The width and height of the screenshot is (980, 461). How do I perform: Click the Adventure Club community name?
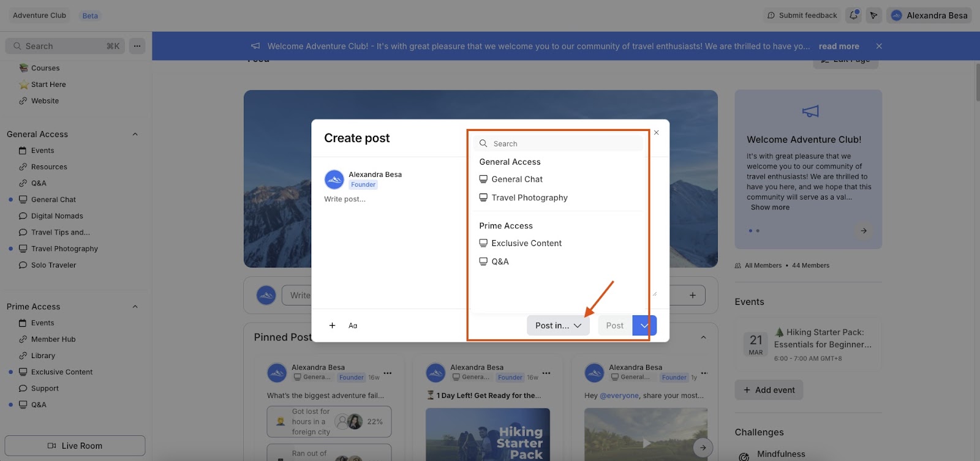click(39, 15)
